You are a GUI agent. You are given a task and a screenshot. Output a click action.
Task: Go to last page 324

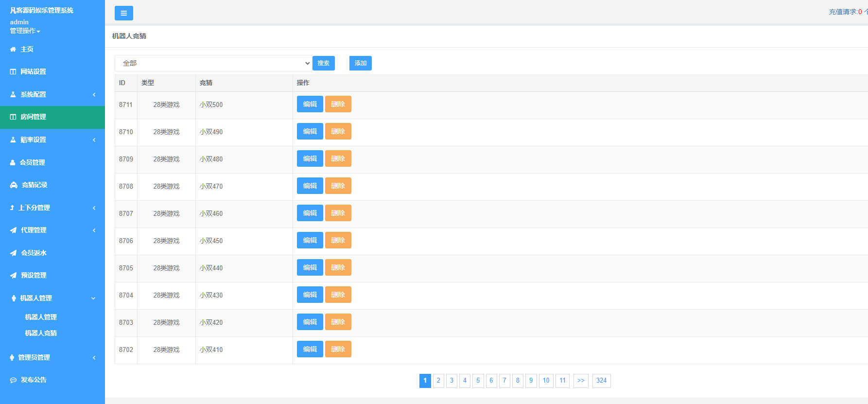coord(601,381)
